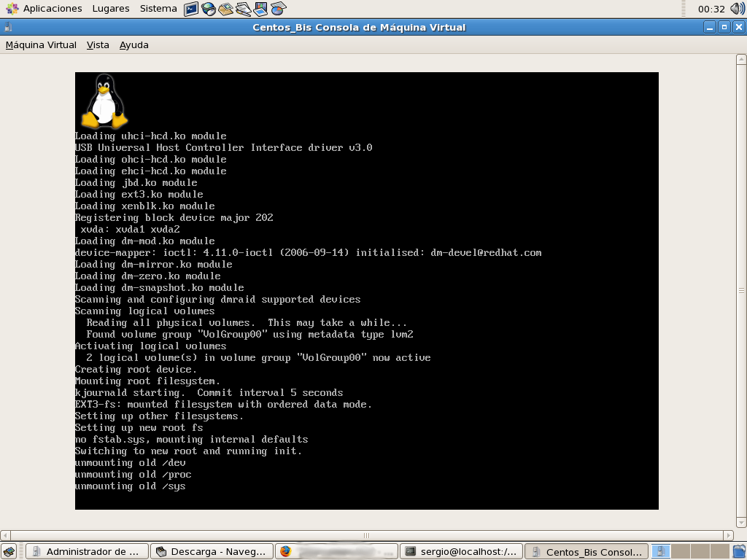The height and width of the screenshot is (560, 747).
Task: Launch the word processor icon with pen
Action: pyautogui.click(x=244, y=9)
